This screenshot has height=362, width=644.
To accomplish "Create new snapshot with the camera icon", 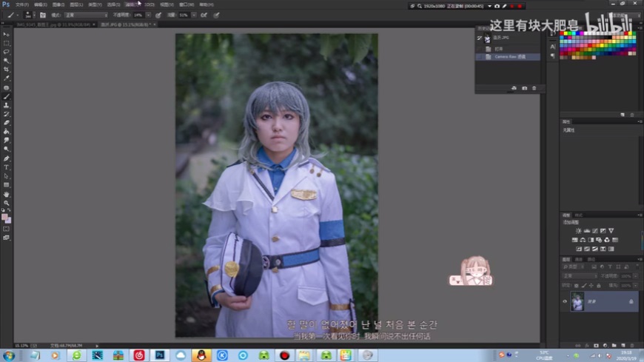I will coord(524,88).
